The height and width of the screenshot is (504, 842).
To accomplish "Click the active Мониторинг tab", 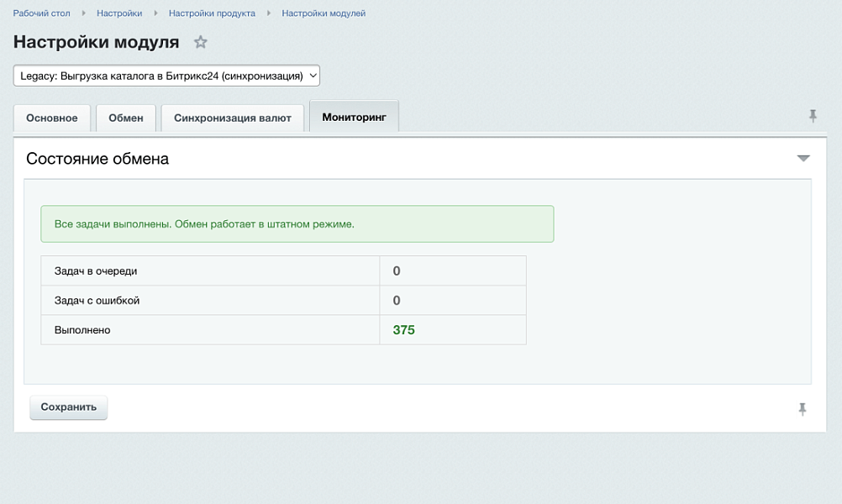I will coord(354,117).
